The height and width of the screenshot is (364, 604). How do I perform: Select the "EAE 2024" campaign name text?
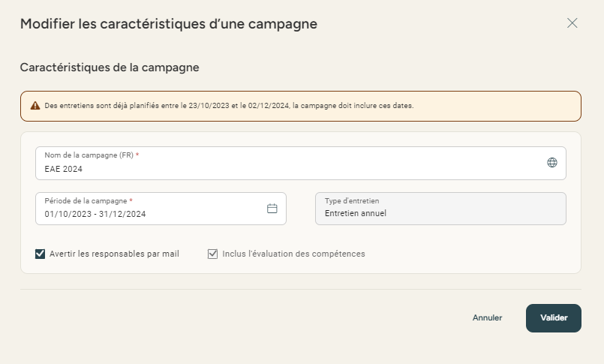(x=64, y=170)
